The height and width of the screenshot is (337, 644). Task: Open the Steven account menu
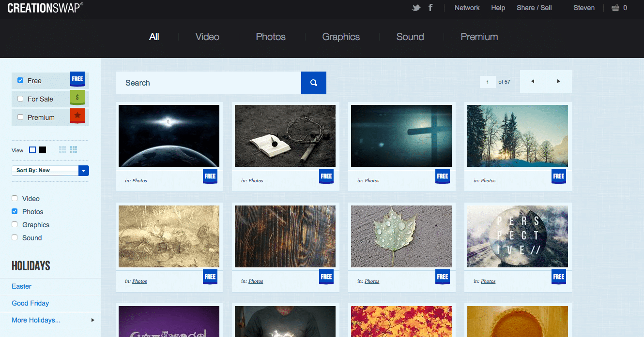click(584, 8)
